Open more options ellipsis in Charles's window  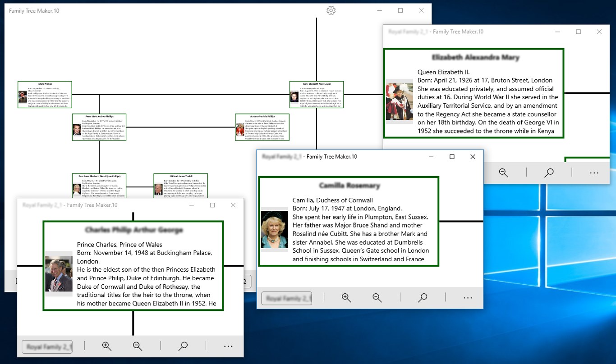(228, 346)
